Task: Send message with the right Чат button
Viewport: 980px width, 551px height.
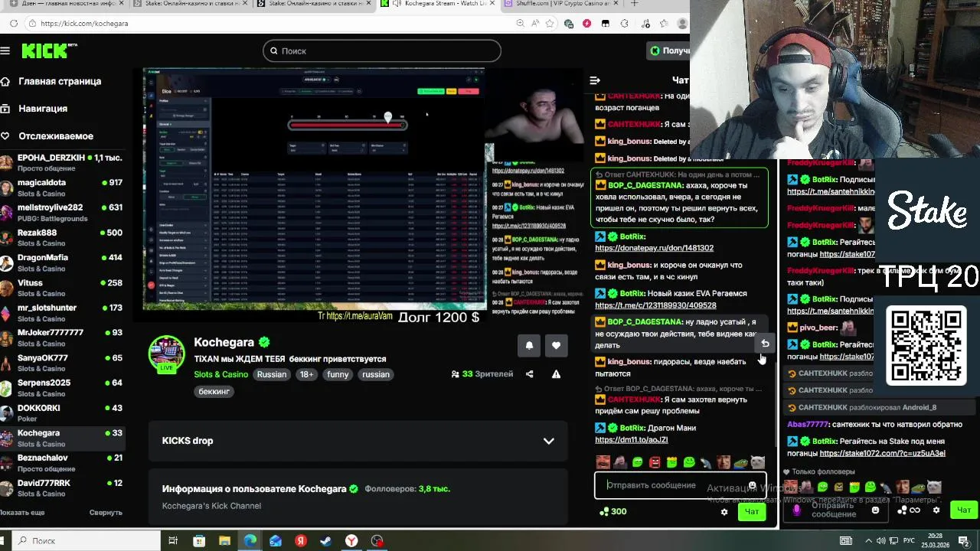Action: (x=963, y=510)
